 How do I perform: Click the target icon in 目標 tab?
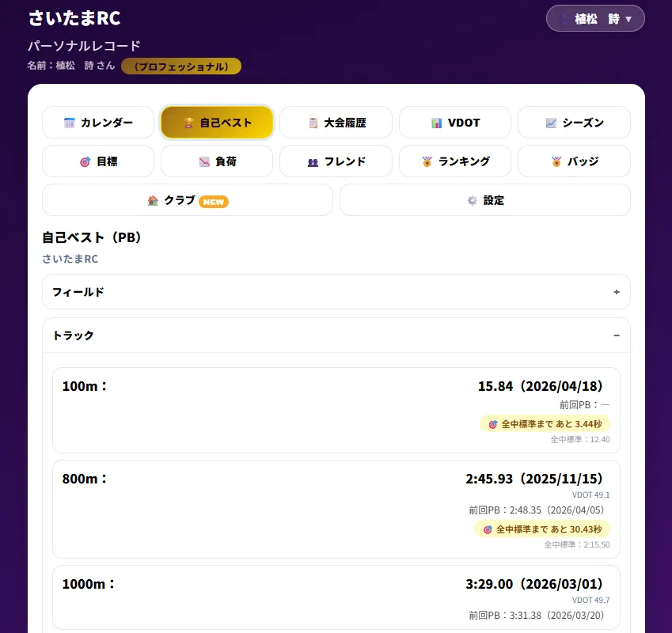pos(85,162)
